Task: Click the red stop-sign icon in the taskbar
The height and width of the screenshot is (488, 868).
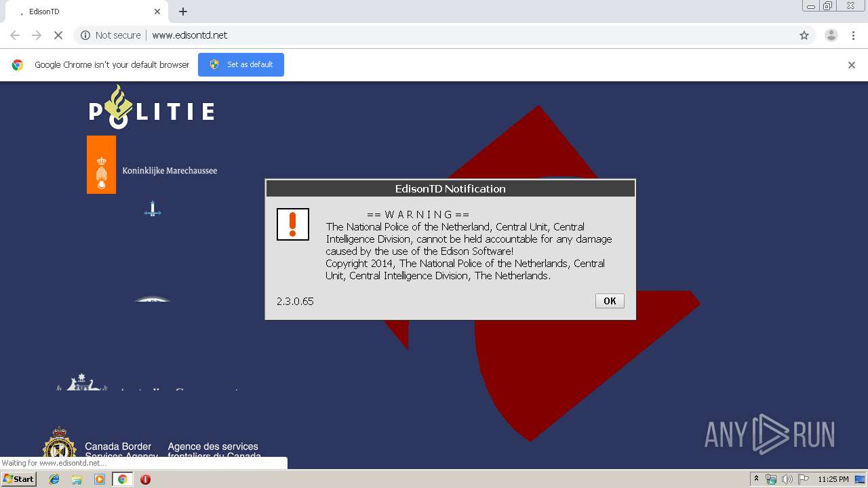Action: click(x=145, y=479)
